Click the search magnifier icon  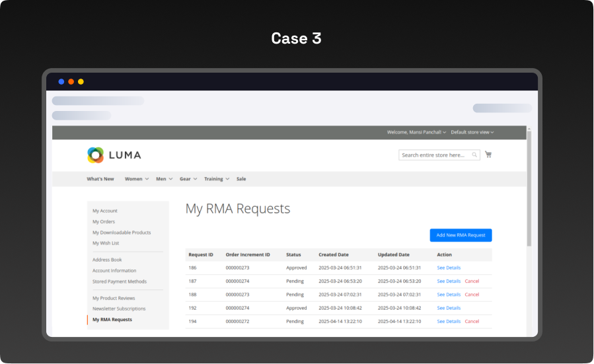coord(474,155)
